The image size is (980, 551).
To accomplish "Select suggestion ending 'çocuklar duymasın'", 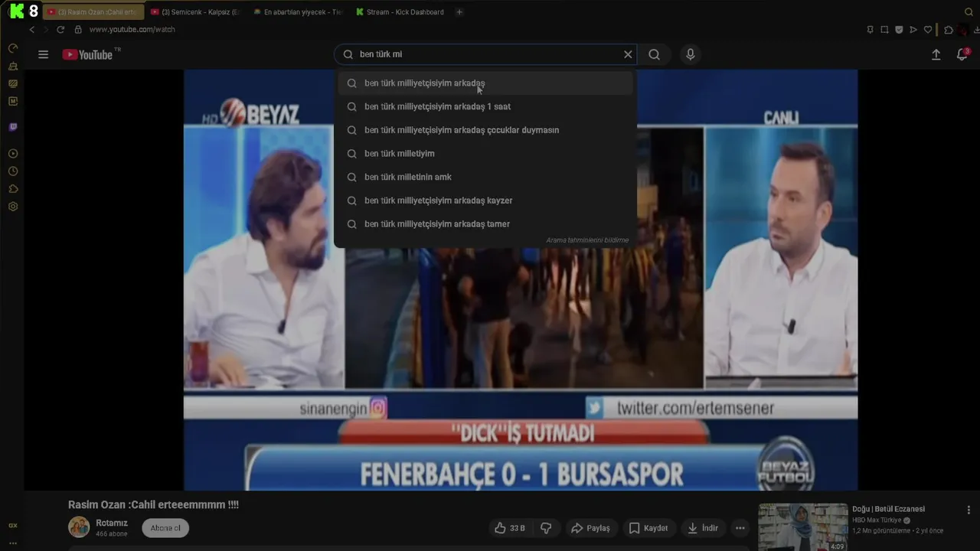I will (485, 130).
